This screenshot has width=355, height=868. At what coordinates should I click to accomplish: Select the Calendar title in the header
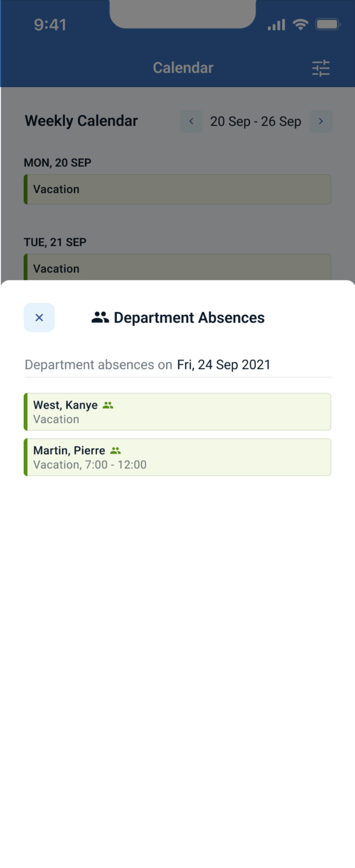(183, 67)
